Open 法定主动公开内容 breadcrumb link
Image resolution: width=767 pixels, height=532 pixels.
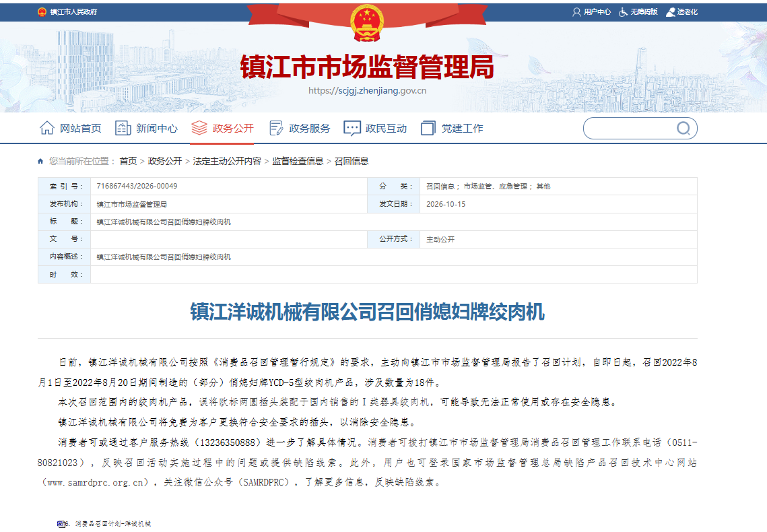click(x=227, y=162)
